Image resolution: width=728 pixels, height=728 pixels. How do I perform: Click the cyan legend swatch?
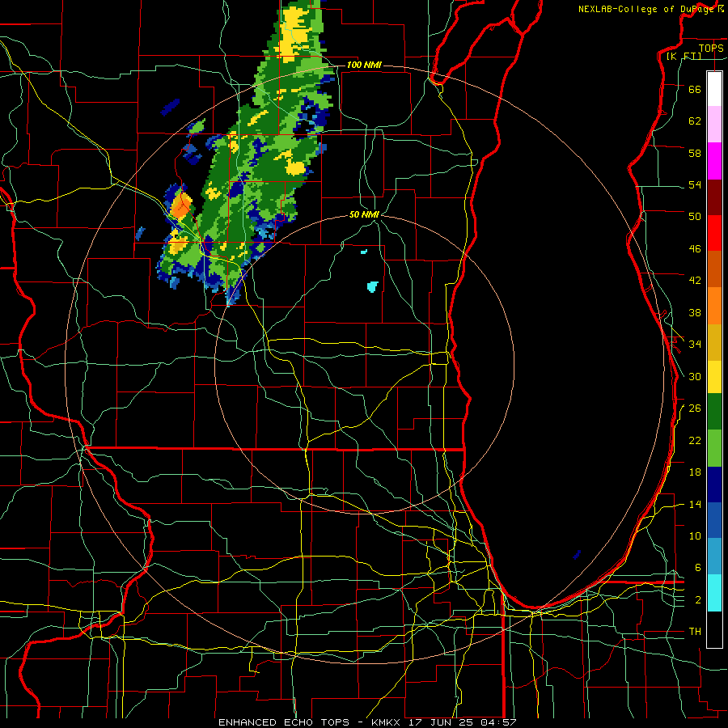tap(714, 593)
